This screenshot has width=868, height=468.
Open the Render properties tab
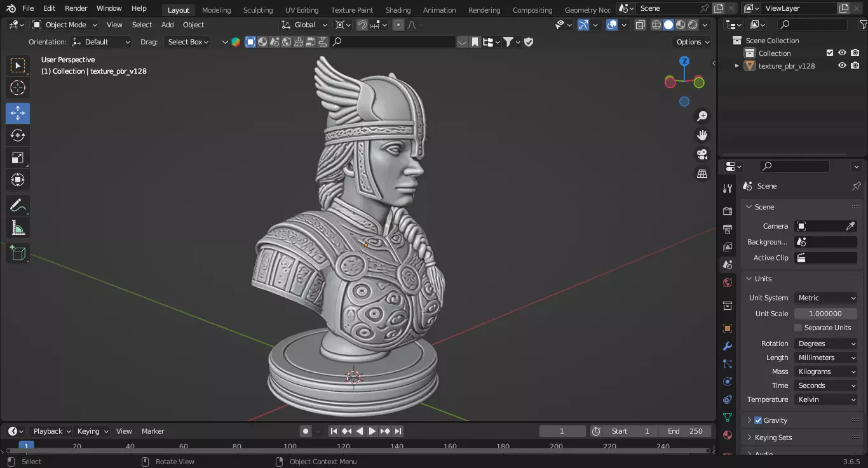(728, 211)
